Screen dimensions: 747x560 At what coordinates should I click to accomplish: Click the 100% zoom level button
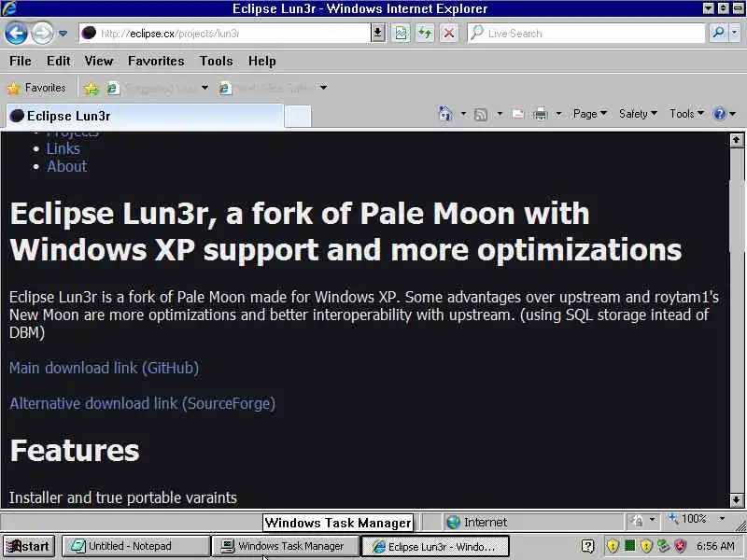click(687, 519)
